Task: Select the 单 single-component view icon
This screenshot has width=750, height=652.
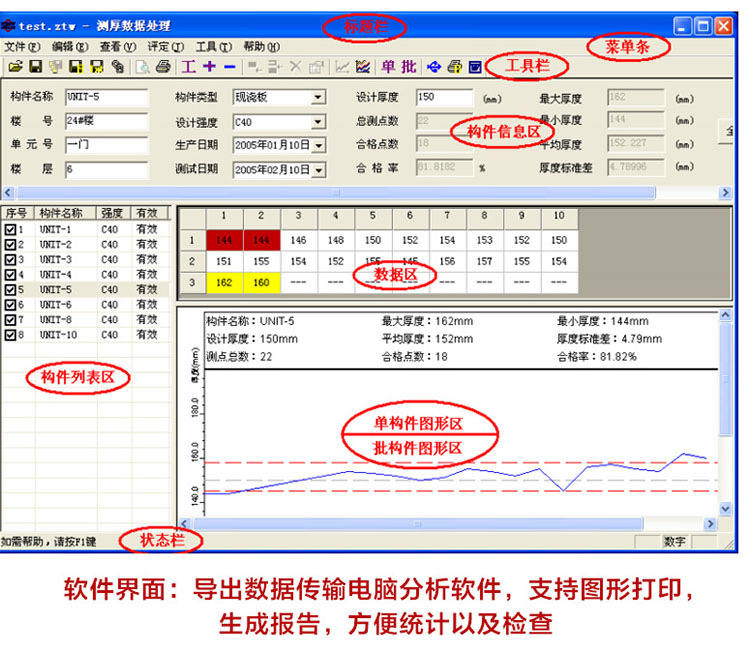Action: click(x=388, y=66)
